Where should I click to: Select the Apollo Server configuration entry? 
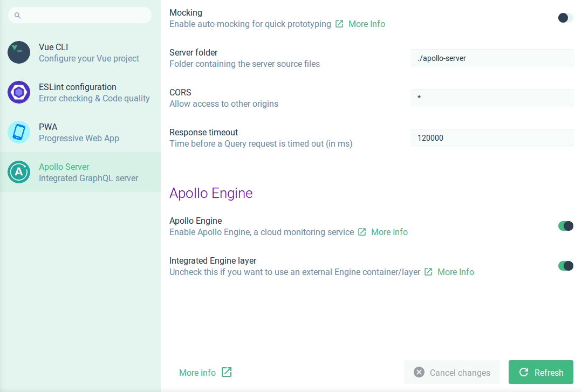pos(80,172)
